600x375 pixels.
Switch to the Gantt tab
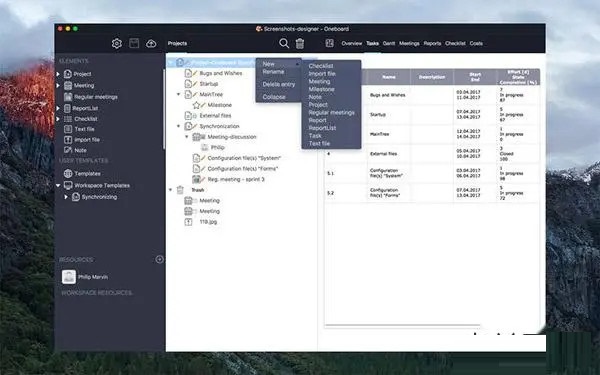(x=388, y=44)
